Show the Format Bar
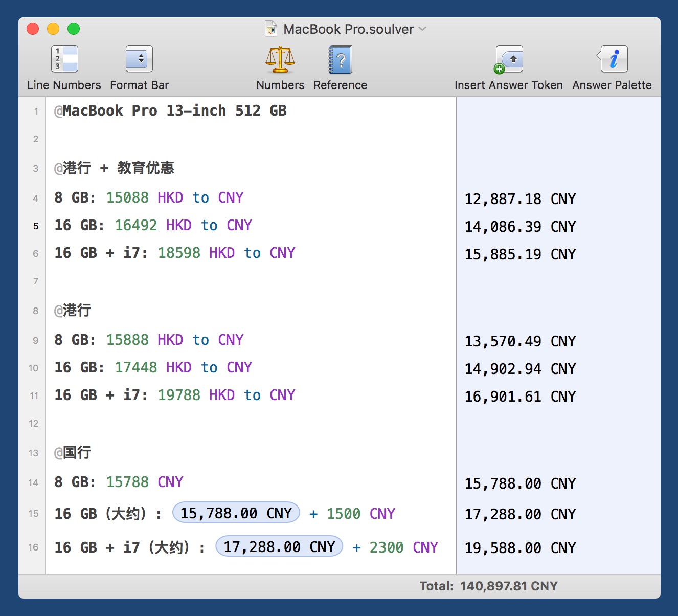Screen dimensions: 678x616 [x=139, y=59]
